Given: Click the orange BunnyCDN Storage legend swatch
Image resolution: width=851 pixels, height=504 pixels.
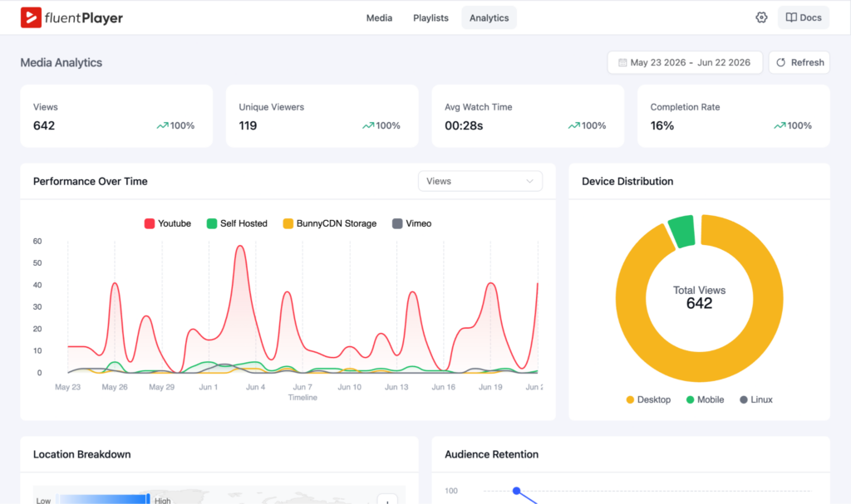Looking at the screenshot, I should [x=288, y=223].
